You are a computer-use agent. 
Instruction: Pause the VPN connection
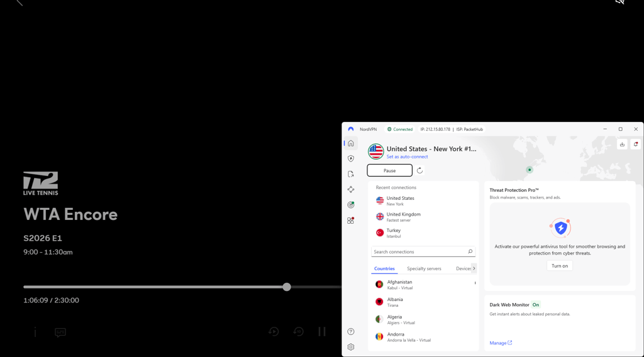(x=389, y=170)
